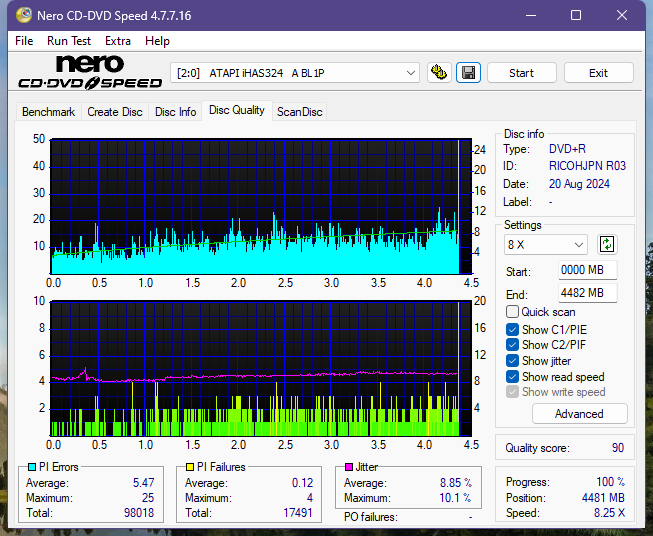Select the Disc Quality tab

(x=237, y=110)
